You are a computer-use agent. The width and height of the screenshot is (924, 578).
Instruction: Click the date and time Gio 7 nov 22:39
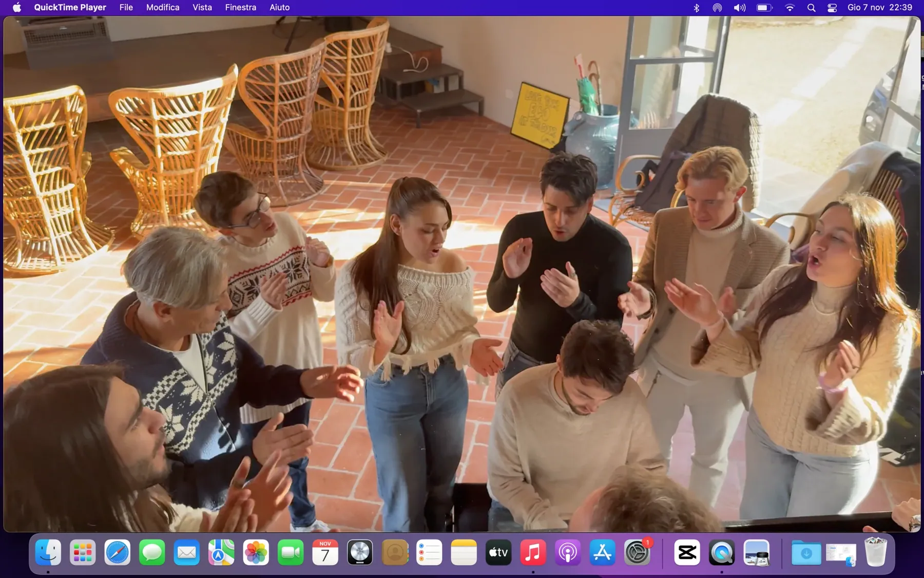click(x=879, y=7)
